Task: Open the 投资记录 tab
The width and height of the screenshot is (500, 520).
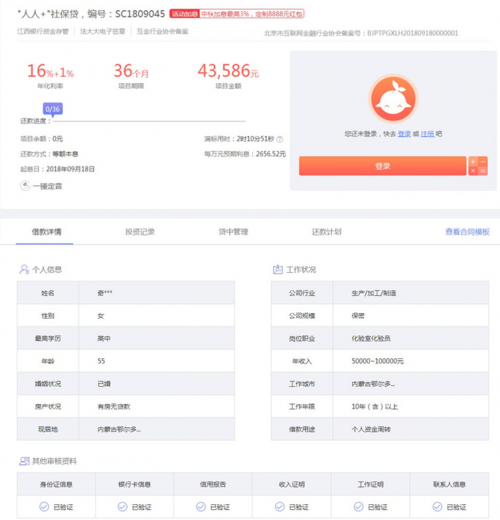Action: [x=140, y=232]
